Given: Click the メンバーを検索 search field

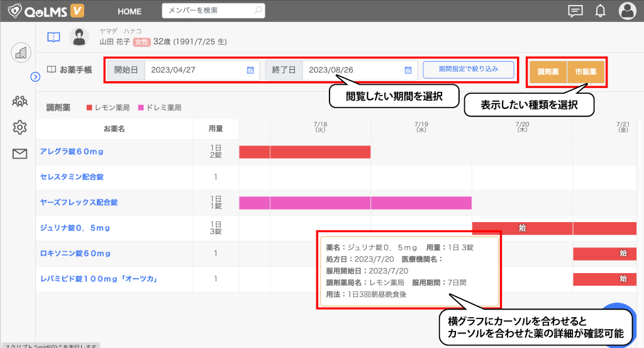Looking at the screenshot, I should click(208, 11).
